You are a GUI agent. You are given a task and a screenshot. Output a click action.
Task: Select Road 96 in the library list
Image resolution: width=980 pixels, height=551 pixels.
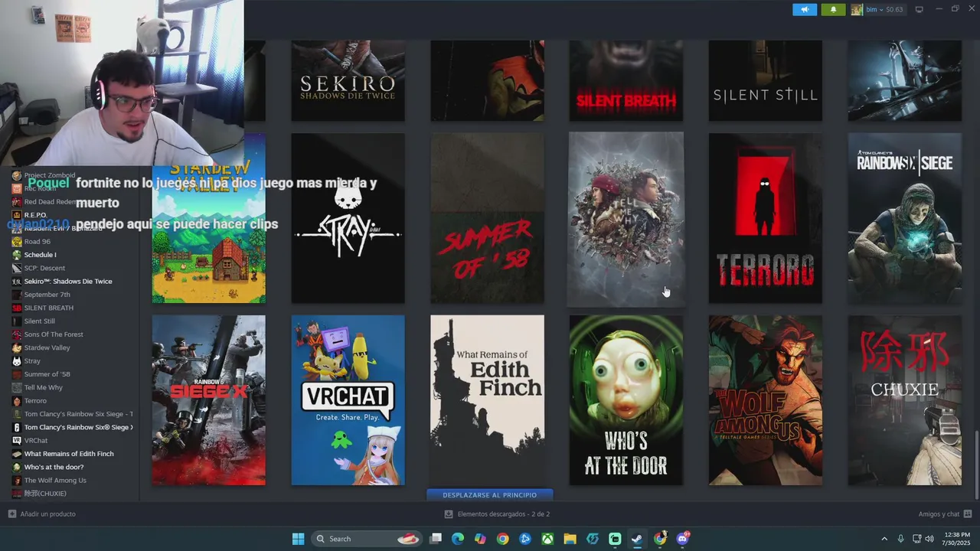point(37,242)
